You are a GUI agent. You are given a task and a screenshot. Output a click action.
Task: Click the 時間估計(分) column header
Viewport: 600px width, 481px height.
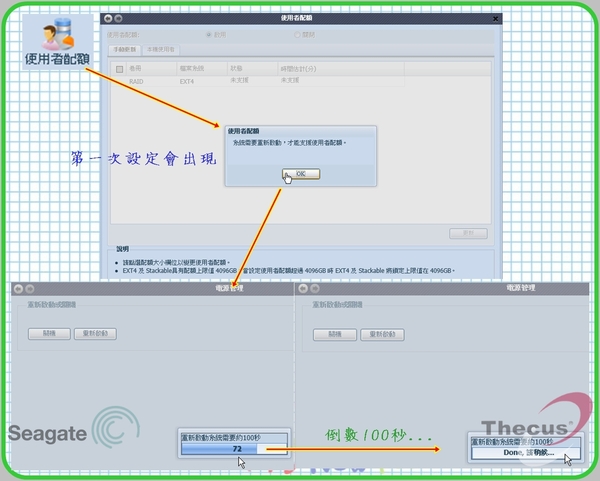(341, 68)
